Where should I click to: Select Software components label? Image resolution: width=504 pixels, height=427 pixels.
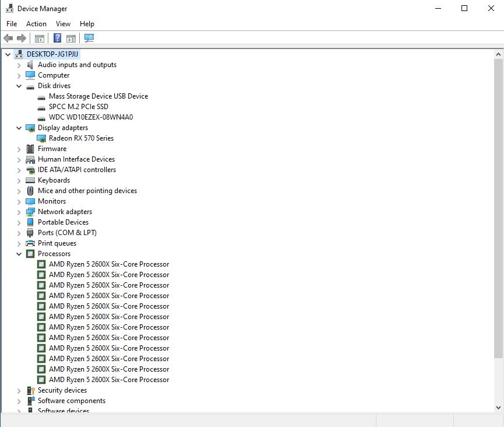coord(72,401)
